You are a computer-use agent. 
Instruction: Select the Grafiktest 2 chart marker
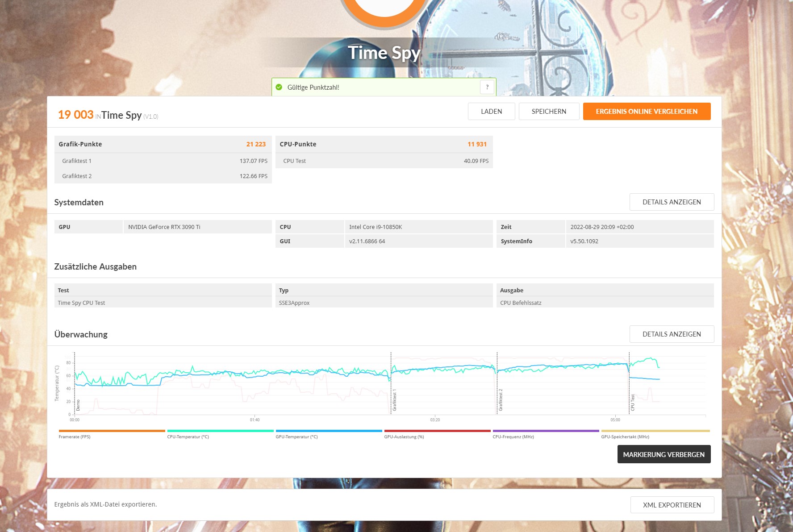501,400
